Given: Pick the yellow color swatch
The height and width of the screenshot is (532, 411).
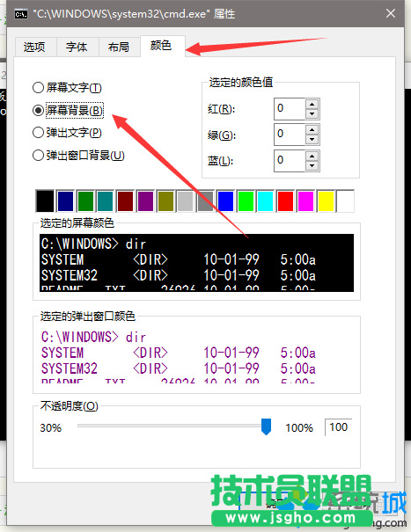Looking at the screenshot, I should coord(326,201).
